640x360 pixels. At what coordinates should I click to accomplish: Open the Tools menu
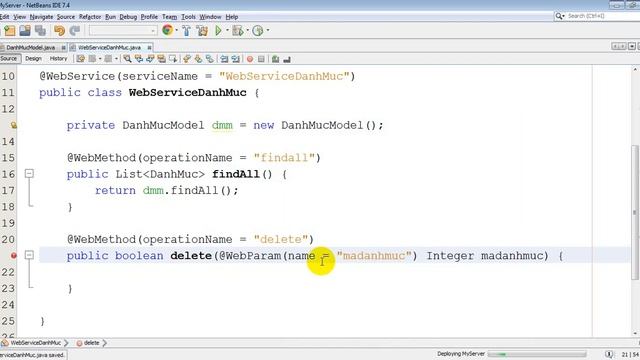click(188, 17)
